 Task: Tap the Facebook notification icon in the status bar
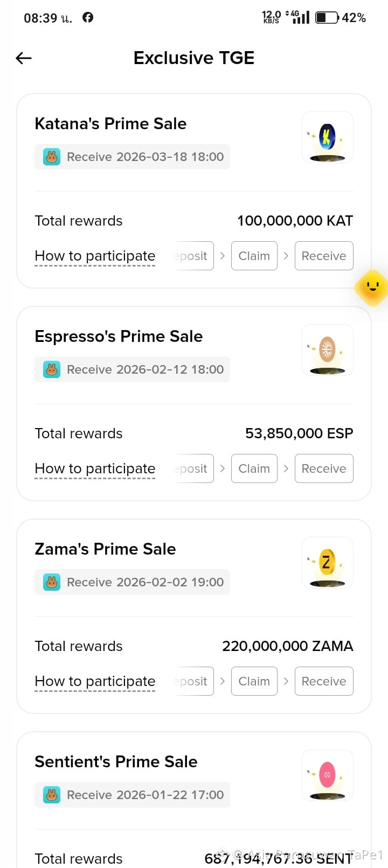click(88, 17)
